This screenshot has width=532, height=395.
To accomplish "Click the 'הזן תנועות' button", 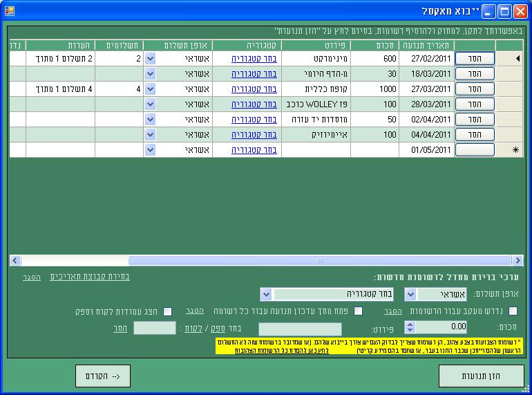I will tap(481, 376).
